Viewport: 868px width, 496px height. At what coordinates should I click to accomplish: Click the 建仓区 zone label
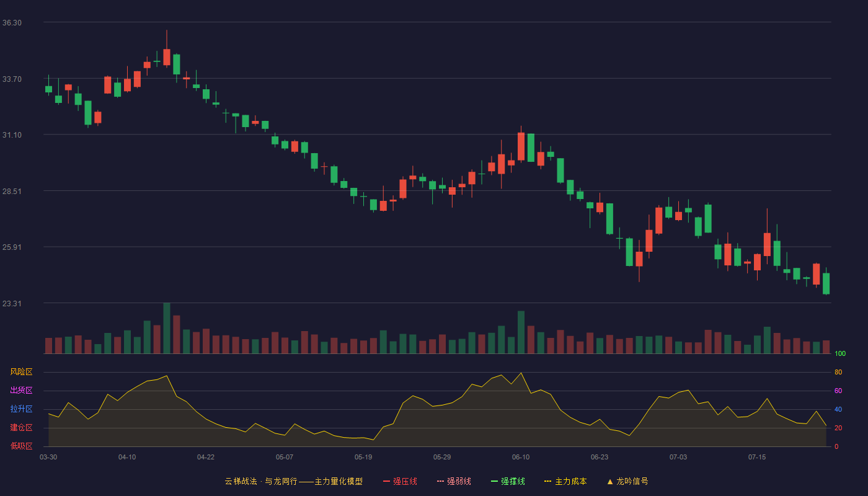[21, 428]
